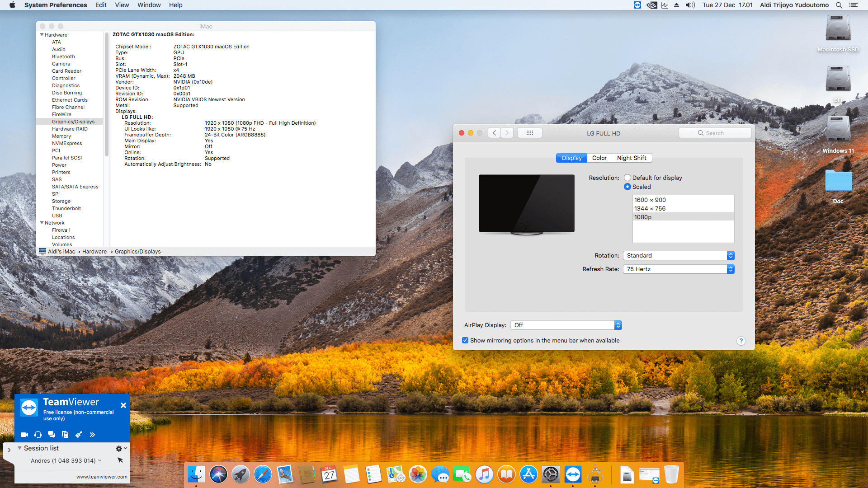
Task: Open the Rotation dropdown
Action: pos(679,255)
